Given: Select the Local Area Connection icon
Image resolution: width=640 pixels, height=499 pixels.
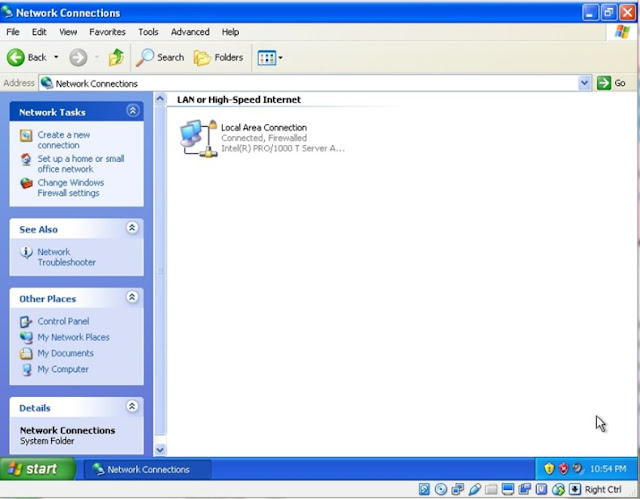Looking at the screenshot, I should (198, 138).
